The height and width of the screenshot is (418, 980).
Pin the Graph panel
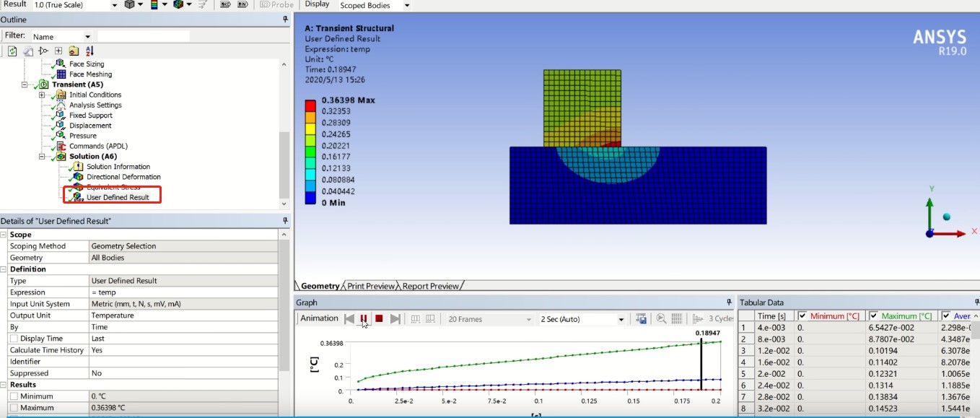point(729,302)
